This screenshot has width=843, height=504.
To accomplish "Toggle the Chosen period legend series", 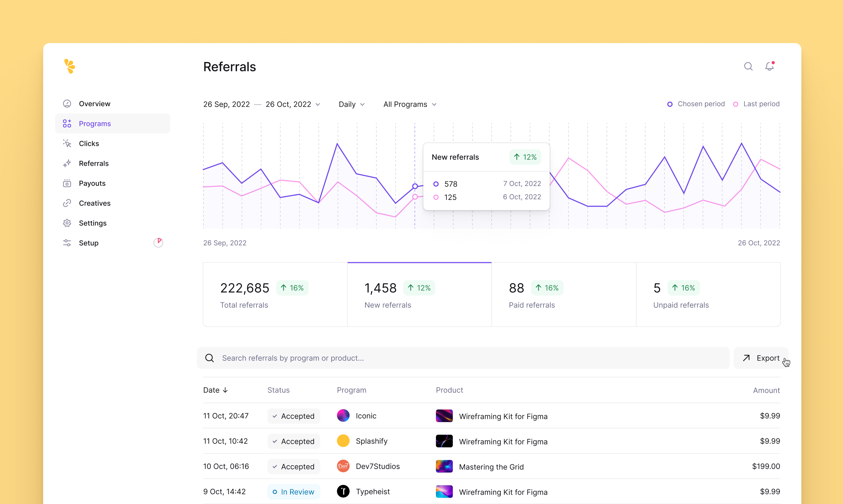I will (x=696, y=104).
